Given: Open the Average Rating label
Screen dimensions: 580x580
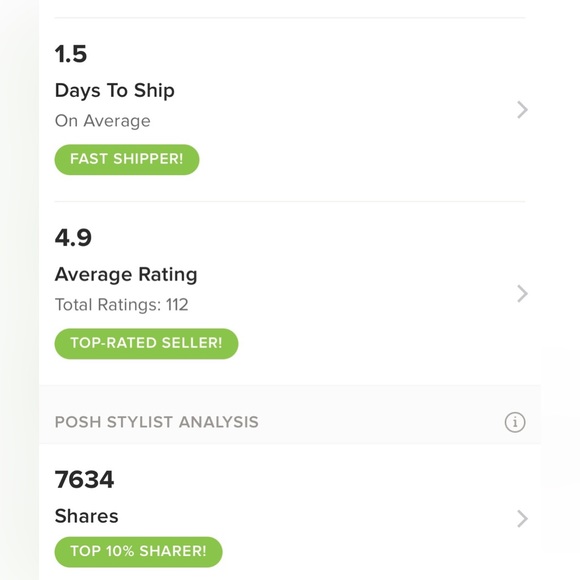Looking at the screenshot, I should coord(126,275).
